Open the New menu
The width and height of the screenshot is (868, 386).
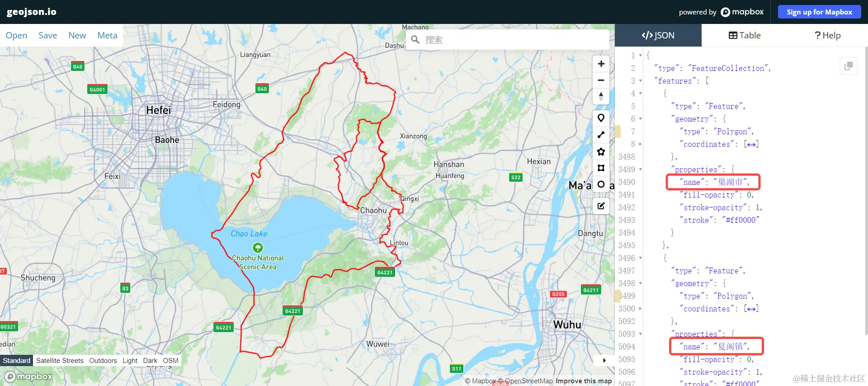[x=77, y=35]
